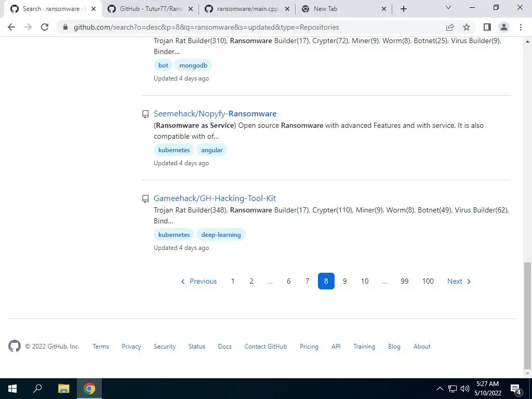
Task: Open the Security footer link
Action: pos(165,347)
